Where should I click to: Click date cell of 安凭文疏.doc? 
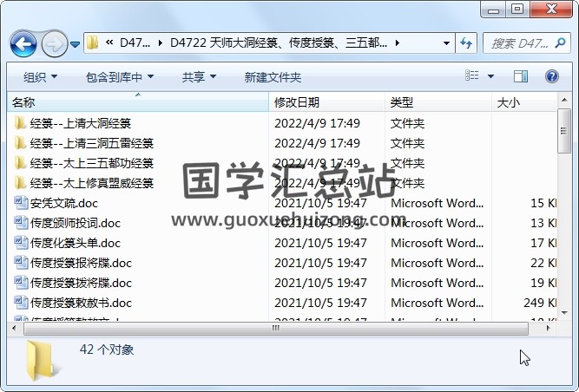pos(320,203)
